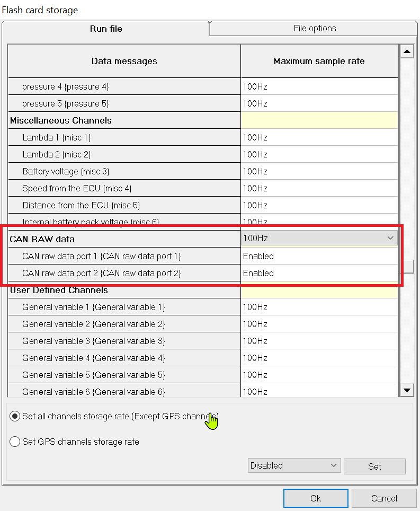
Task: Switch to the File options tab
Action: [x=315, y=29]
